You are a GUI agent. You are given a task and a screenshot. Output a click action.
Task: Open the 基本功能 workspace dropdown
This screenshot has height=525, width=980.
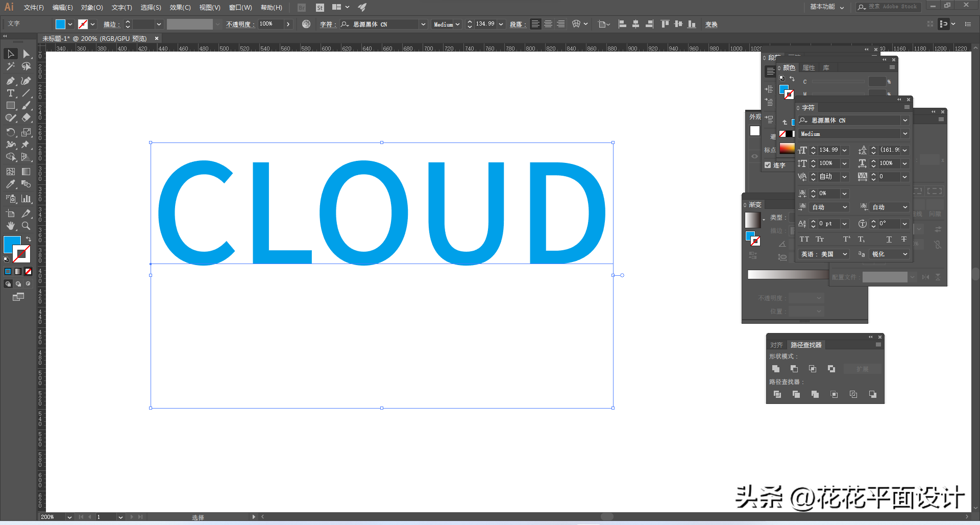click(827, 7)
